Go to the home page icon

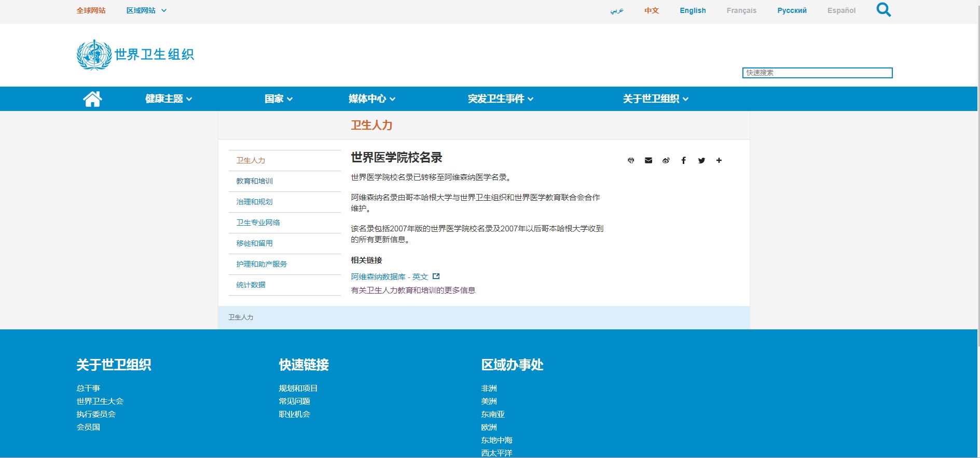[92, 99]
